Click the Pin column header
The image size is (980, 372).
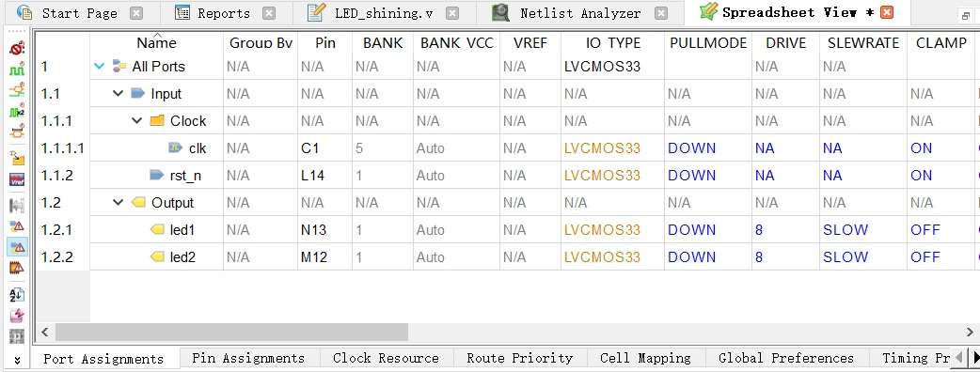tap(325, 42)
